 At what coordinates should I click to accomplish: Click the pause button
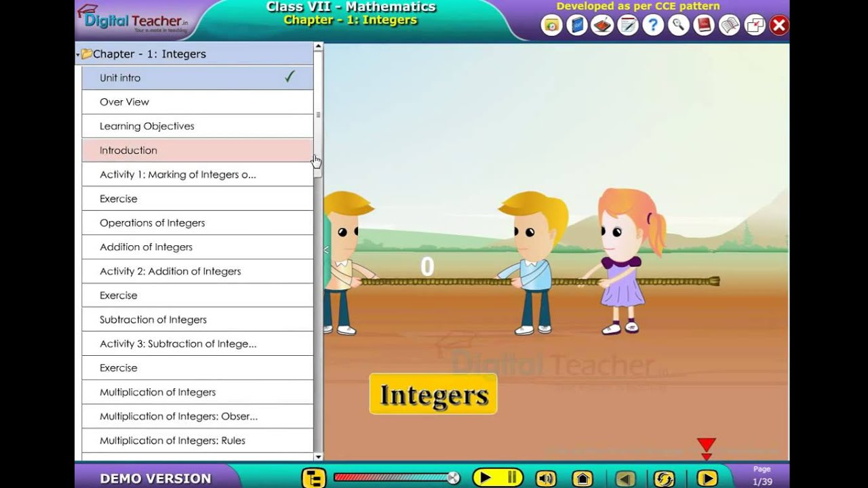pos(512,478)
